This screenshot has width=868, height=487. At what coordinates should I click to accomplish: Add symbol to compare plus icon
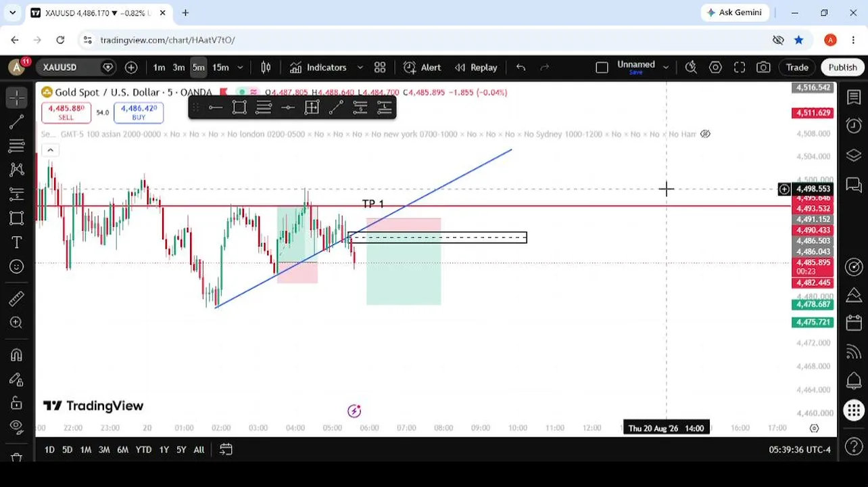(x=131, y=68)
